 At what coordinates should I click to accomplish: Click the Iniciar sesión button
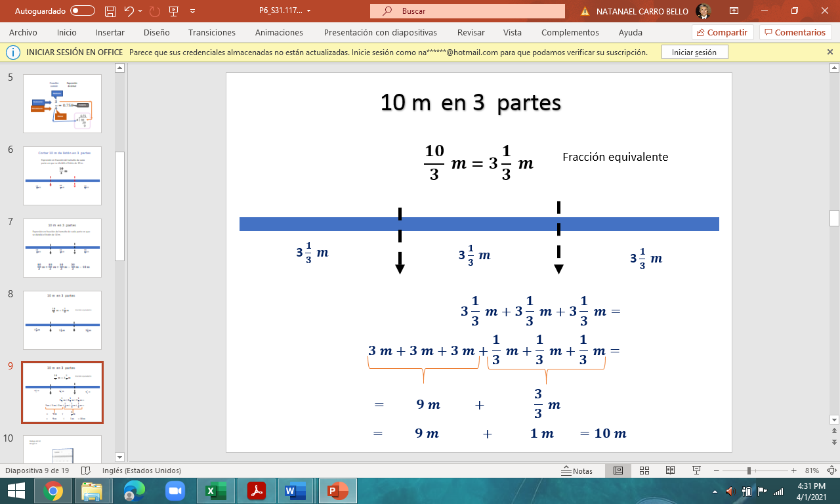(694, 52)
